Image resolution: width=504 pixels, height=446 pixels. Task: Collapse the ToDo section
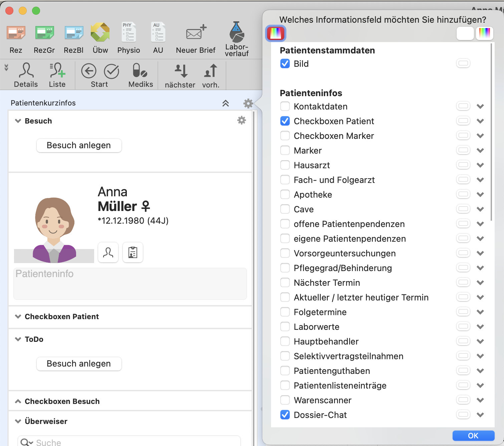tap(18, 339)
